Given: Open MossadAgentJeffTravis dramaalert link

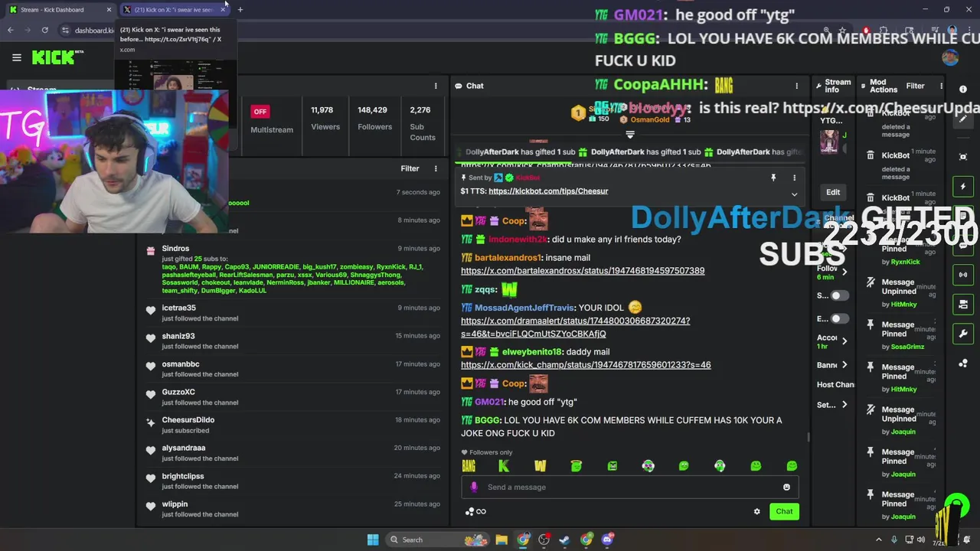Looking at the screenshot, I should point(575,328).
